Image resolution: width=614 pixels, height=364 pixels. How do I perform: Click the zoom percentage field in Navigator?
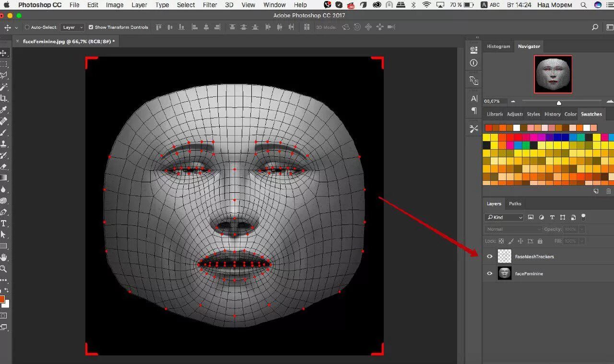pyautogui.click(x=492, y=101)
